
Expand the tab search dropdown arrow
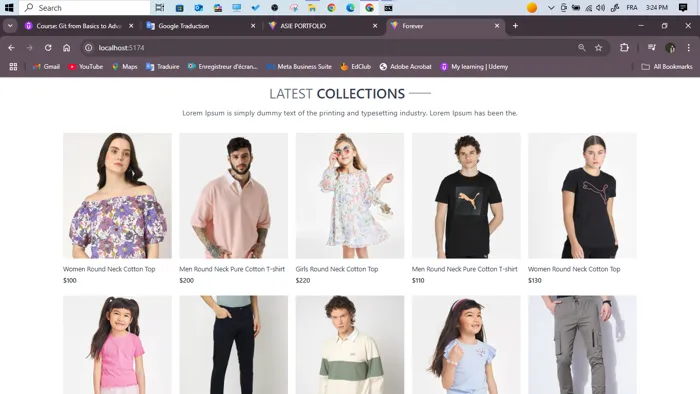click(x=10, y=26)
